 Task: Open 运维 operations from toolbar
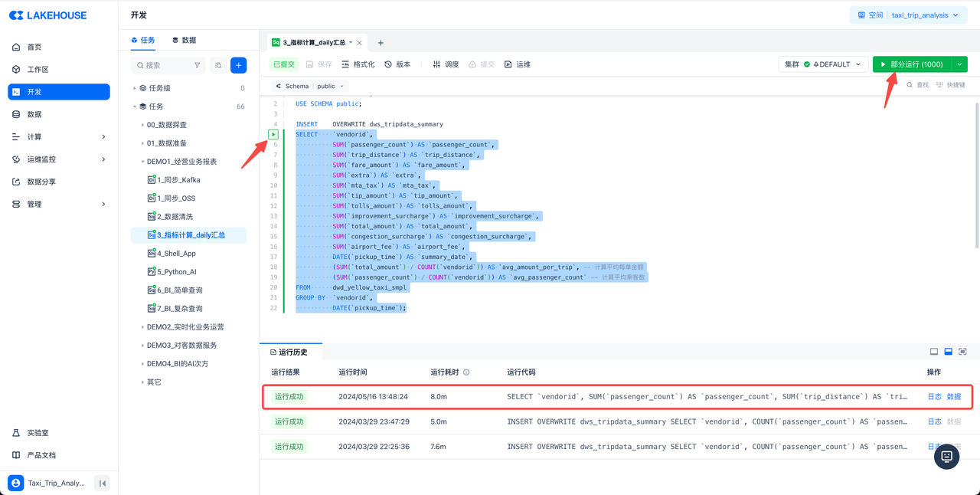tap(517, 64)
